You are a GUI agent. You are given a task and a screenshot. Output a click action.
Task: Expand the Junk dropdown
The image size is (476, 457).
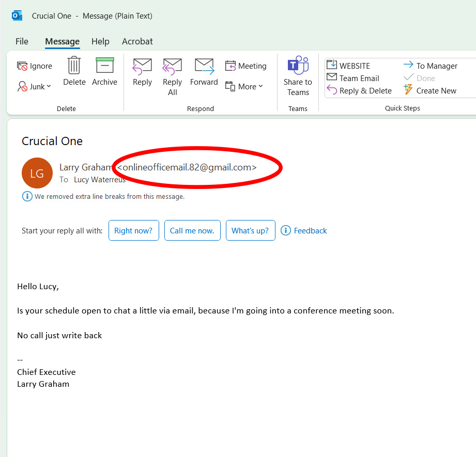(x=34, y=86)
